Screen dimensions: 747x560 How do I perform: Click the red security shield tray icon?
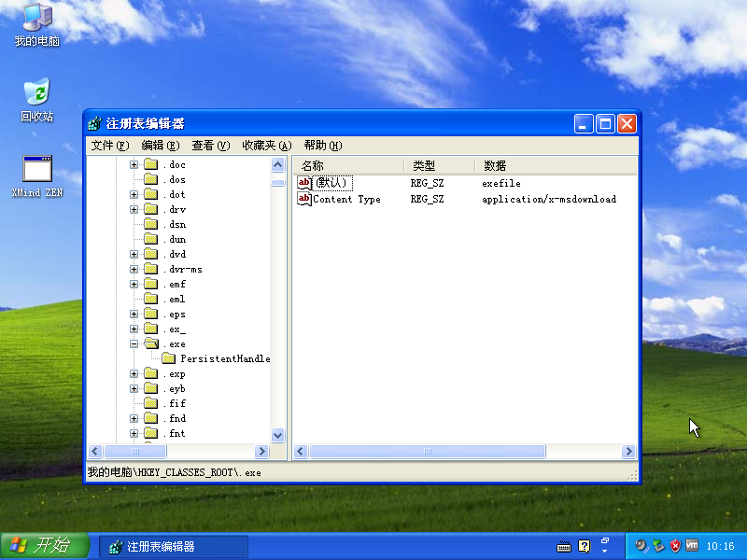[675, 546]
